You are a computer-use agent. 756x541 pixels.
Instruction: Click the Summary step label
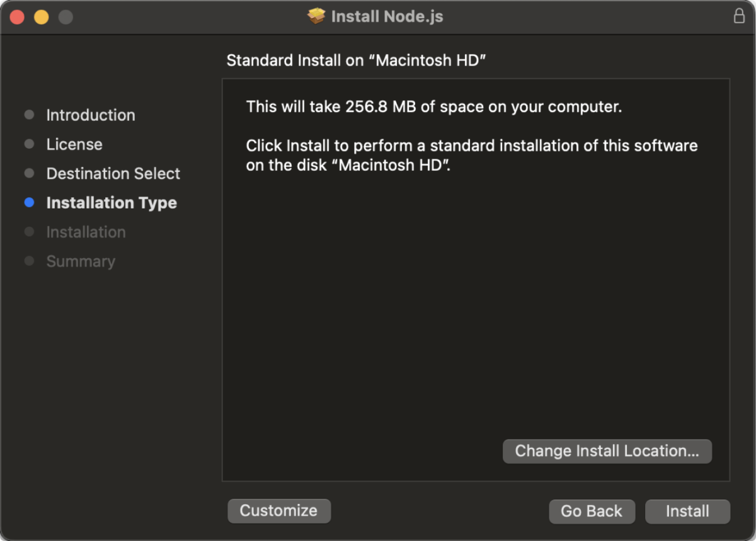(x=81, y=261)
